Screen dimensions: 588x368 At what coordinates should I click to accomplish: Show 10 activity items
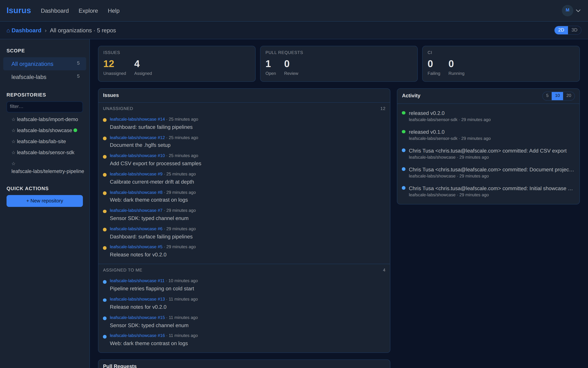pos(557,96)
